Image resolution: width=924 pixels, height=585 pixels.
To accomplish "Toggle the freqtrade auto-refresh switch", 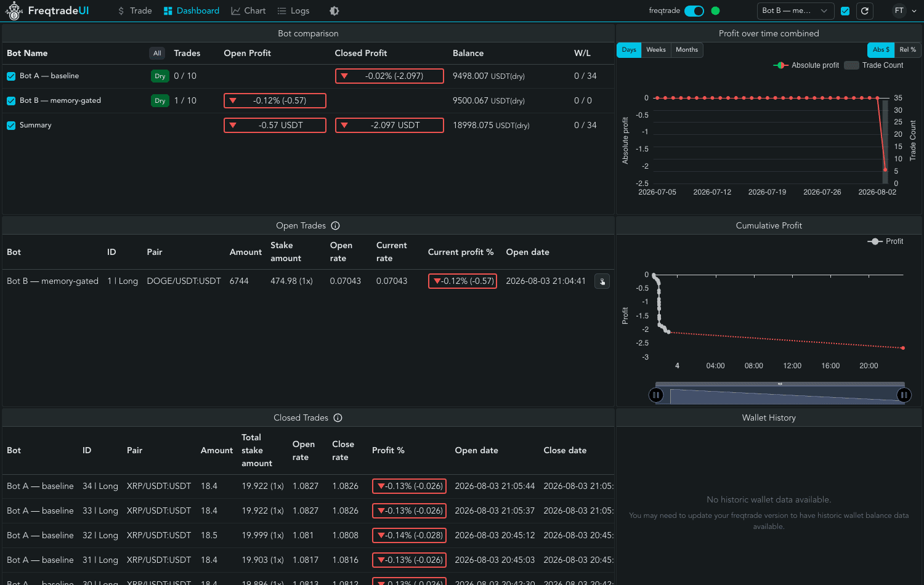I will click(x=694, y=10).
